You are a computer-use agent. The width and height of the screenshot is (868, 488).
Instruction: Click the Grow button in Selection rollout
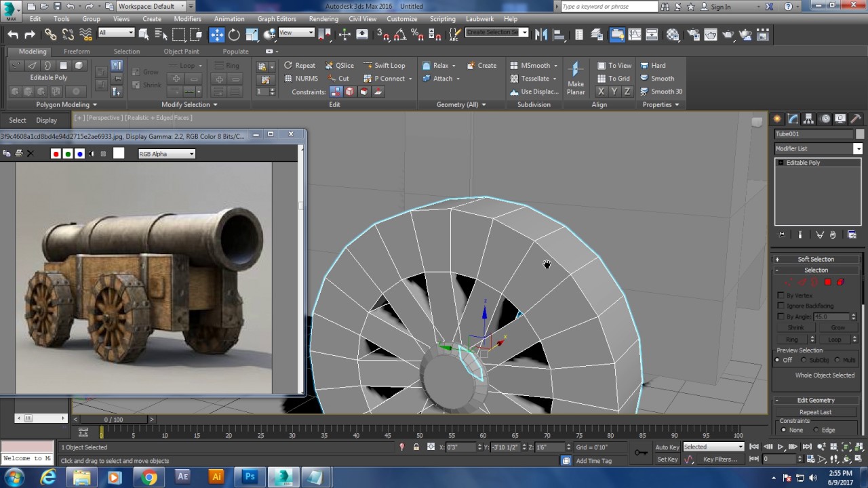click(x=837, y=327)
